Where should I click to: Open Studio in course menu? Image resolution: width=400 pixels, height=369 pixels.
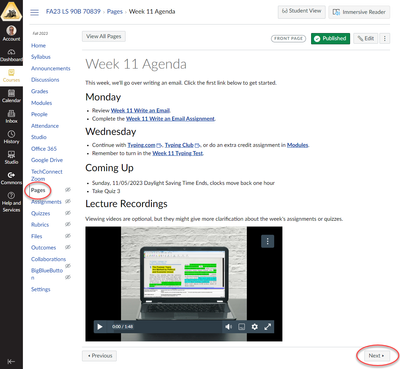pyautogui.click(x=39, y=137)
